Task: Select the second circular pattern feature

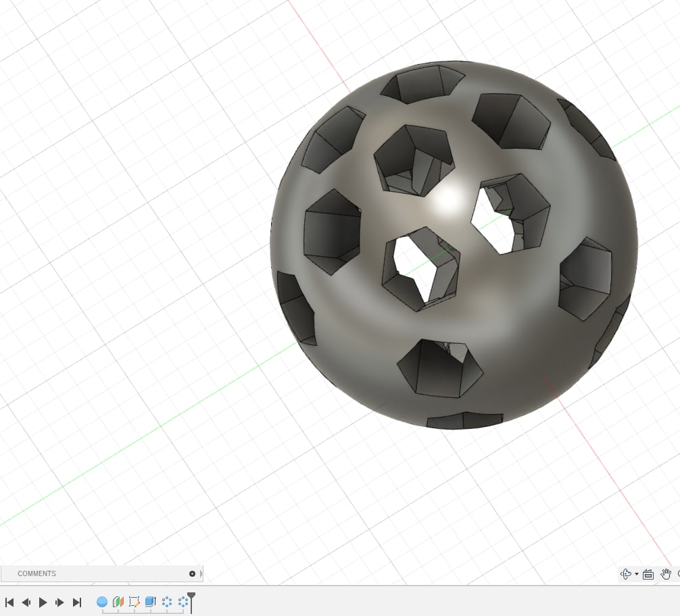Action: [183, 602]
